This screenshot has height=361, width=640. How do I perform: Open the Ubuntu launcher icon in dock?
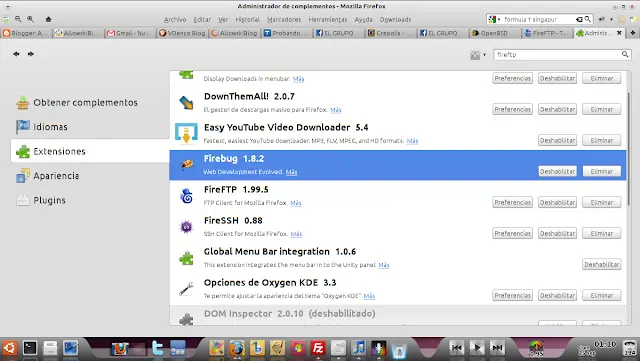(9, 348)
